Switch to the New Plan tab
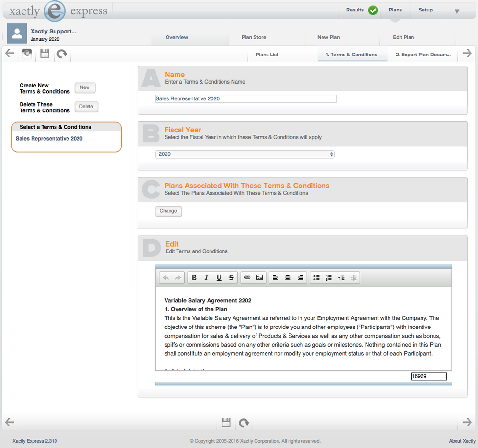The image size is (478, 448). click(x=328, y=37)
